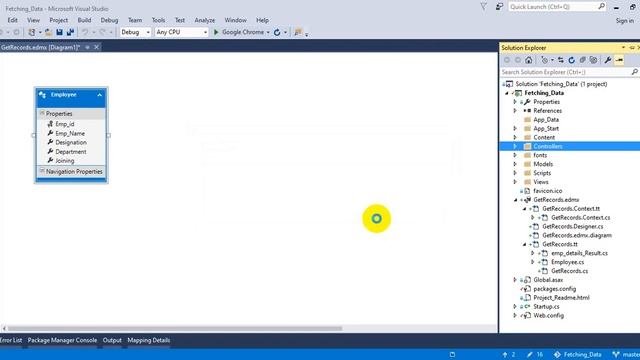Click the horizontal scrollbar of the diagram
The width and height of the screenshot is (640, 360).
coord(175,328)
